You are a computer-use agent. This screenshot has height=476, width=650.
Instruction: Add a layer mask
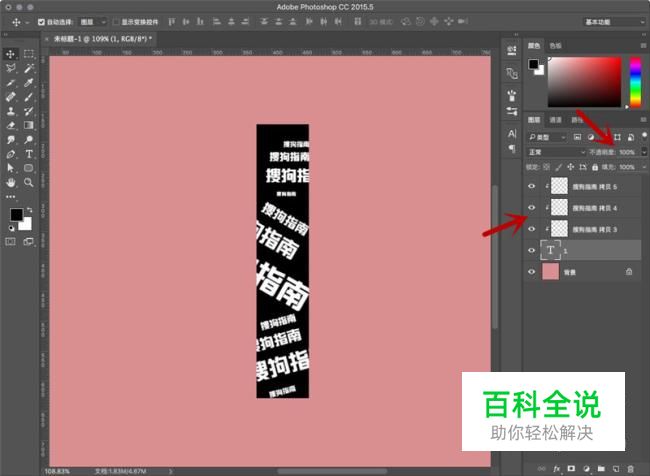pos(571,469)
